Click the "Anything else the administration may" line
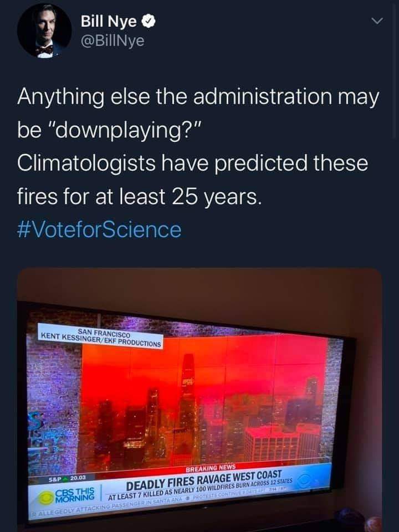The width and height of the screenshot is (399, 532). [x=198, y=96]
